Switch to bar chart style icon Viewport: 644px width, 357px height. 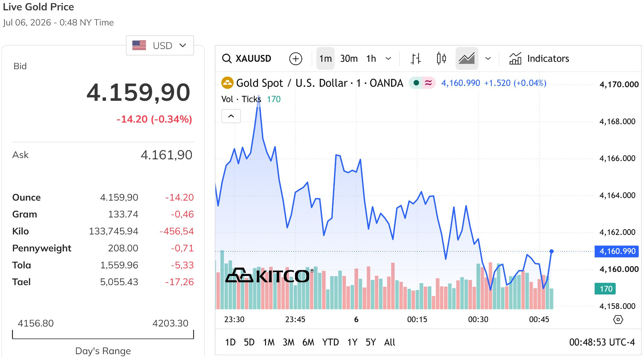pos(416,58)
